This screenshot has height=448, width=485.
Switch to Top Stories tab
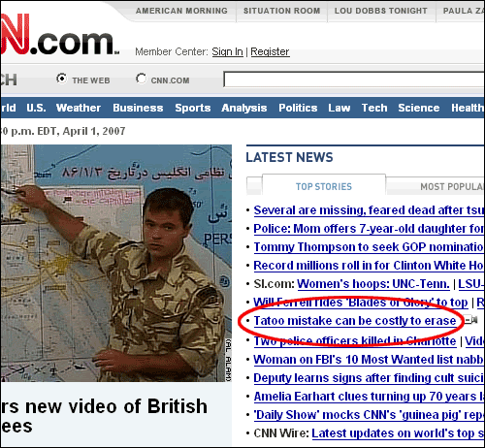click(x=324, y=186)
